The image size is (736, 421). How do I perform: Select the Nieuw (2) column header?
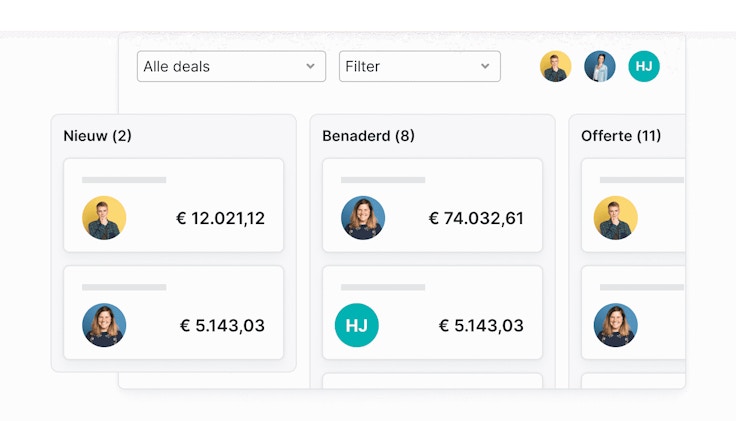coord(97,136)
